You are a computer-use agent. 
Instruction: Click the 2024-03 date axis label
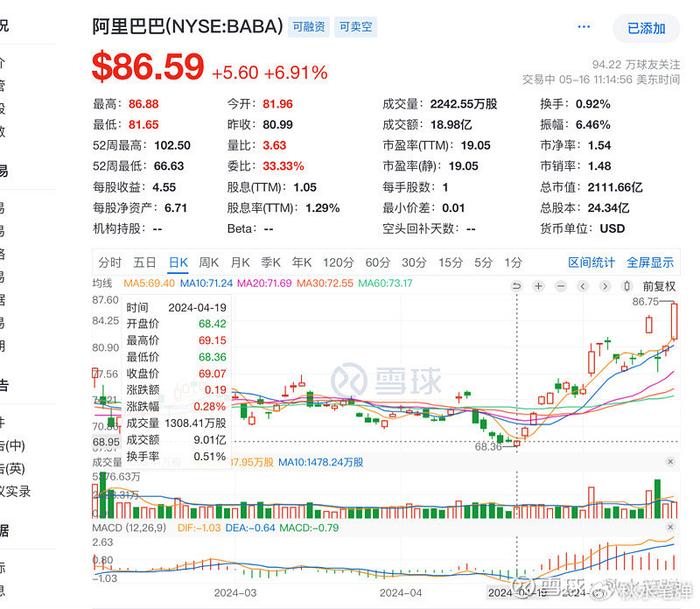click(235, 593)
